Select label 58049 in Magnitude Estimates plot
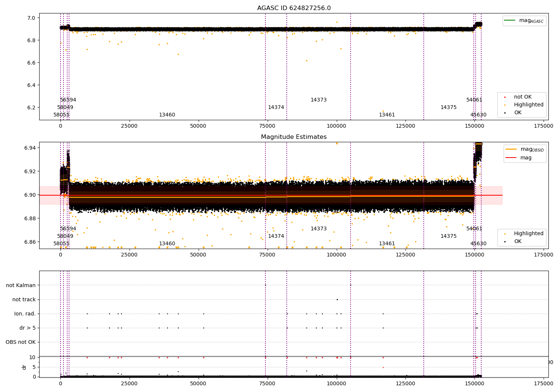The height and width of the screenshot is (392, 560). coord(65,236)
